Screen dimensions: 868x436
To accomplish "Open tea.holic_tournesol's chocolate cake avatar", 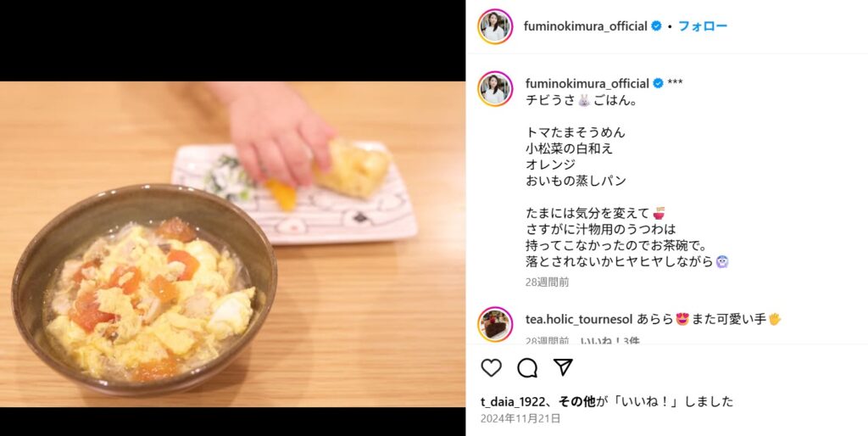I will click(x=495, y=324).
